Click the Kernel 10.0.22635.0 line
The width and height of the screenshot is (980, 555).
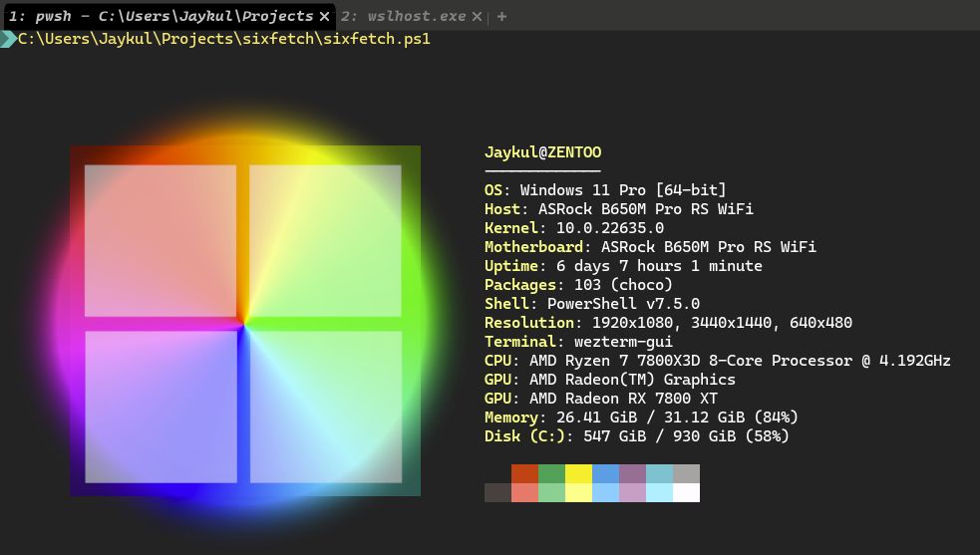tap(574, 227)
